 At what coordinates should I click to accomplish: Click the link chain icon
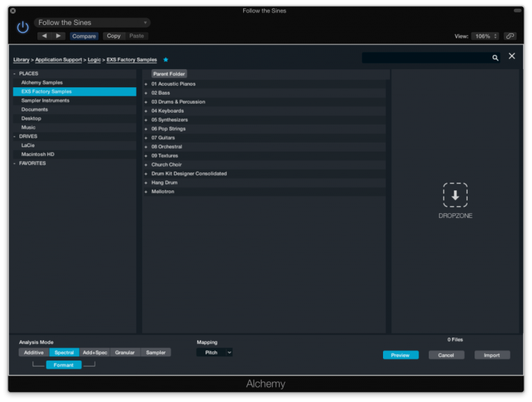(510, 36)
